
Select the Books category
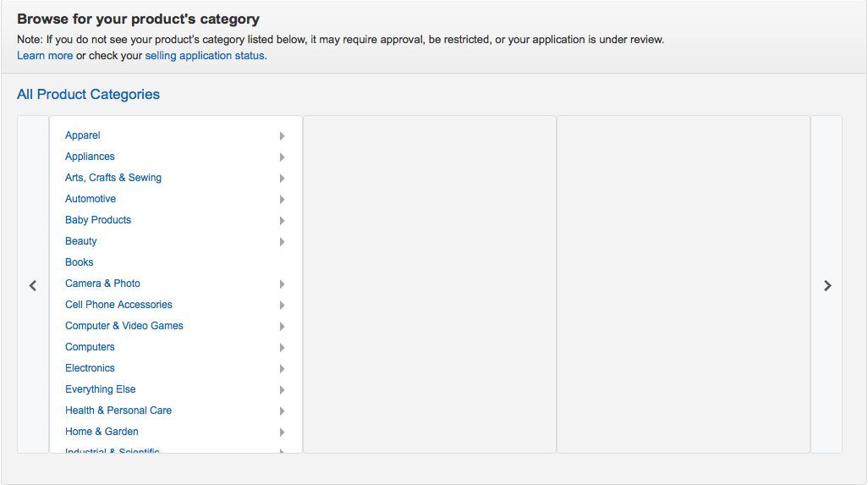[80, 262]
